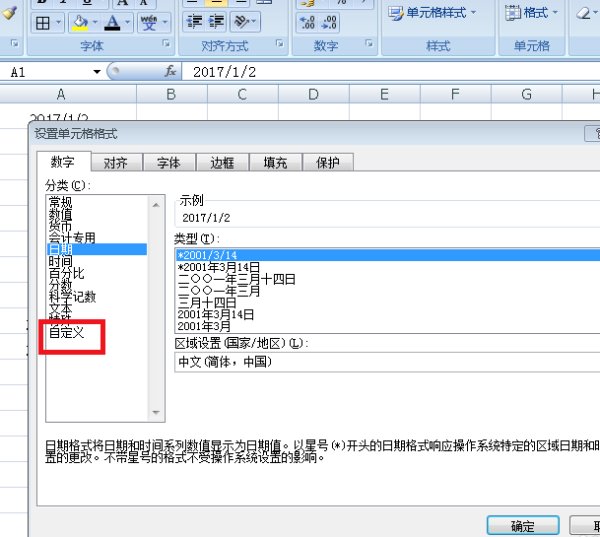Switch to the 数字 tab in the dialog

point(64,162)
